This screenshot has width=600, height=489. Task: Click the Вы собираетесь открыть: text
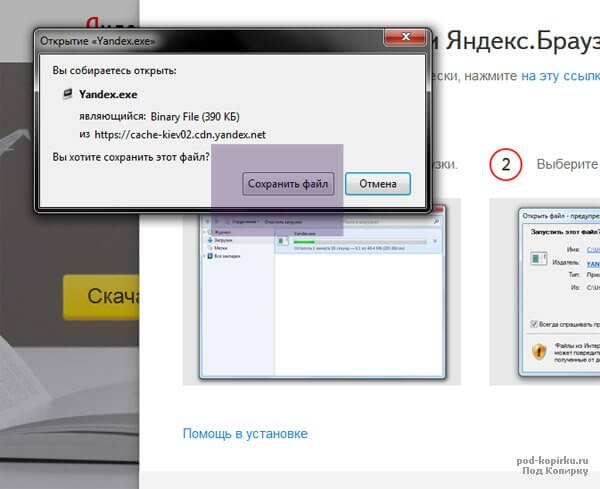click(114, 71)
